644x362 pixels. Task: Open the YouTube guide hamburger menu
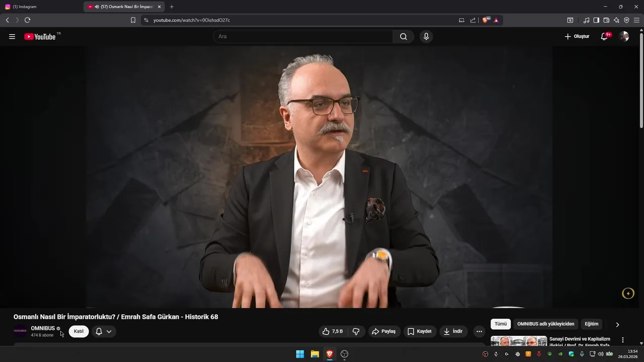click(x=12, y=36)
